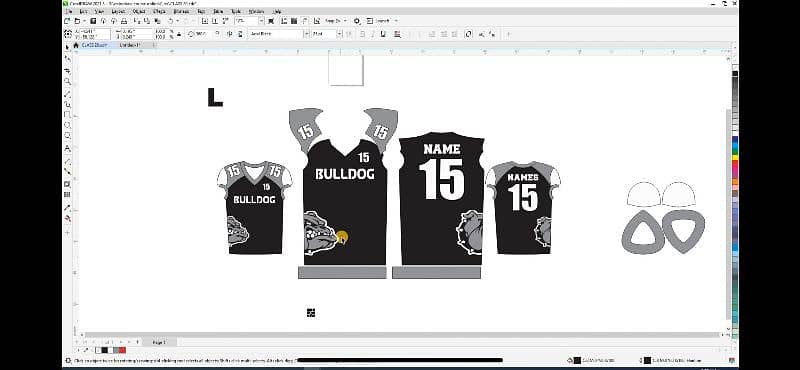Viewport: 800px width, 370px height.
Task: Click the object width field
Action: tap(136, 31)
